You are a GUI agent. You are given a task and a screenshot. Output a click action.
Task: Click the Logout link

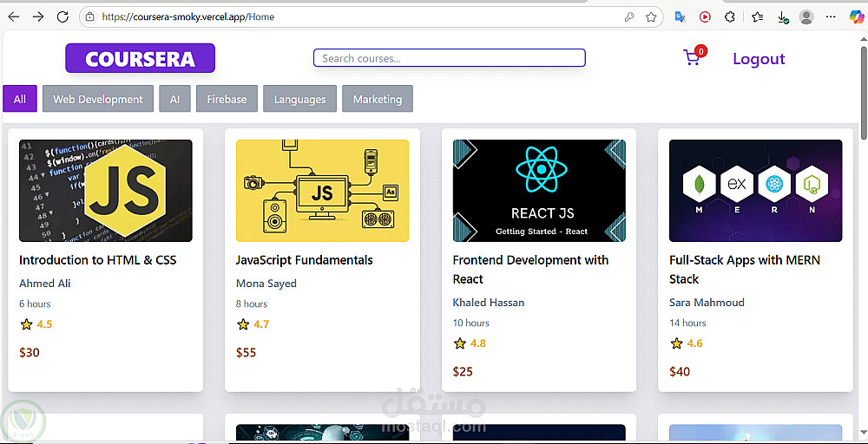coord(759,59)
